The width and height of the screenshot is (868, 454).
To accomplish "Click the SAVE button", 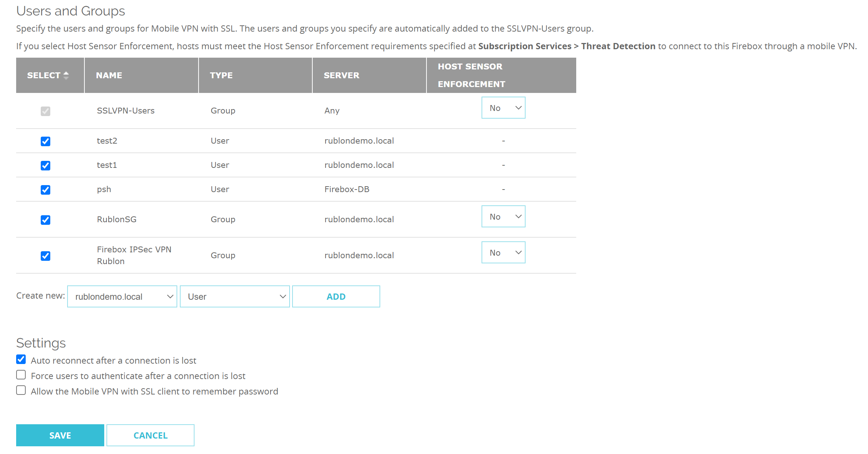I will coord(60,435).
